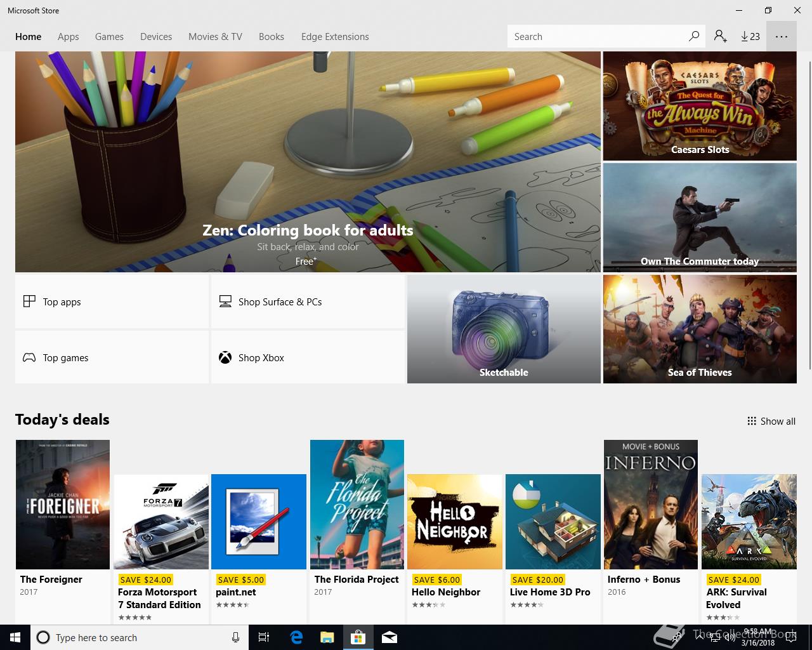Screen dimensions: 812x650
Task: Open the Sketchable camera tile
Action: point(504,329)
